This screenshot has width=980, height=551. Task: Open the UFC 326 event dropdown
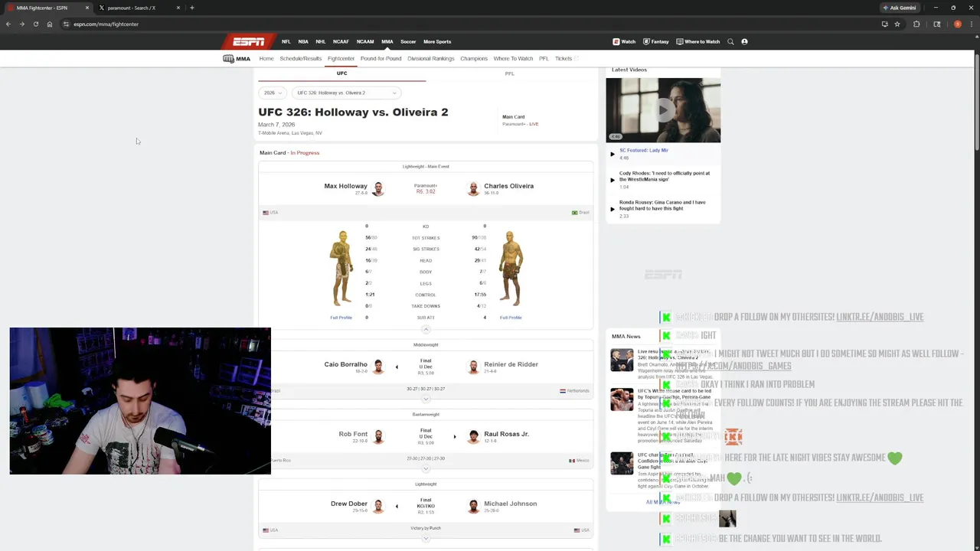pos(346,93)
